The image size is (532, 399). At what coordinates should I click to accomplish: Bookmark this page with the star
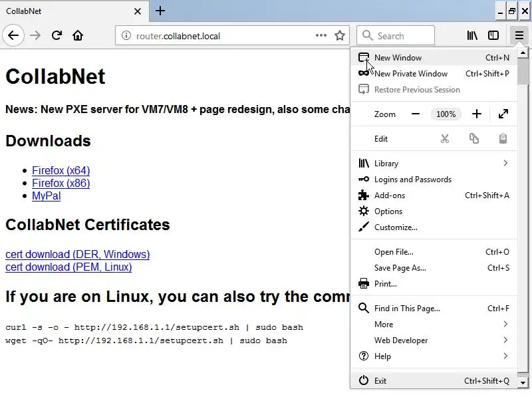pyautogui.click(x=340, y=35)
